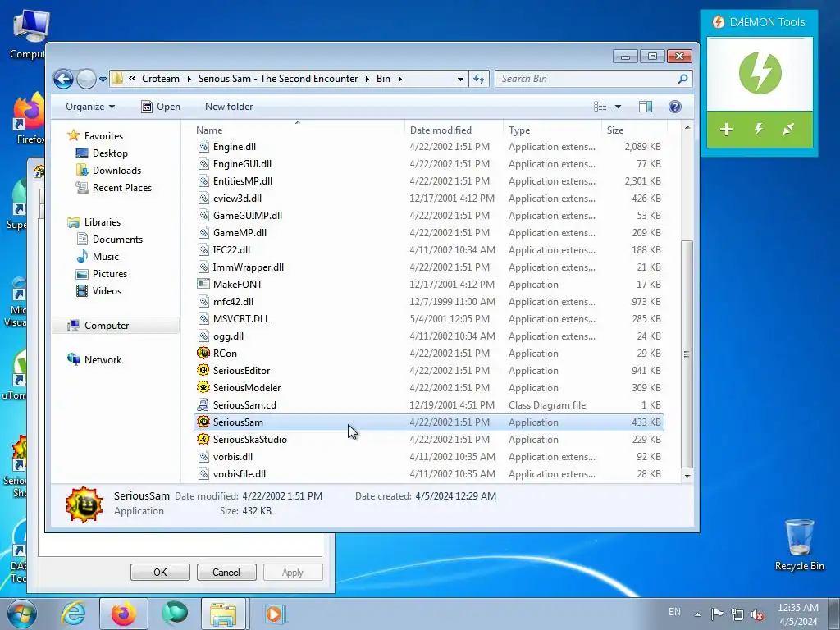Open the Organize dropdown menu
Image resolution: width=840 pixels, height=630 pixels.
90,107
